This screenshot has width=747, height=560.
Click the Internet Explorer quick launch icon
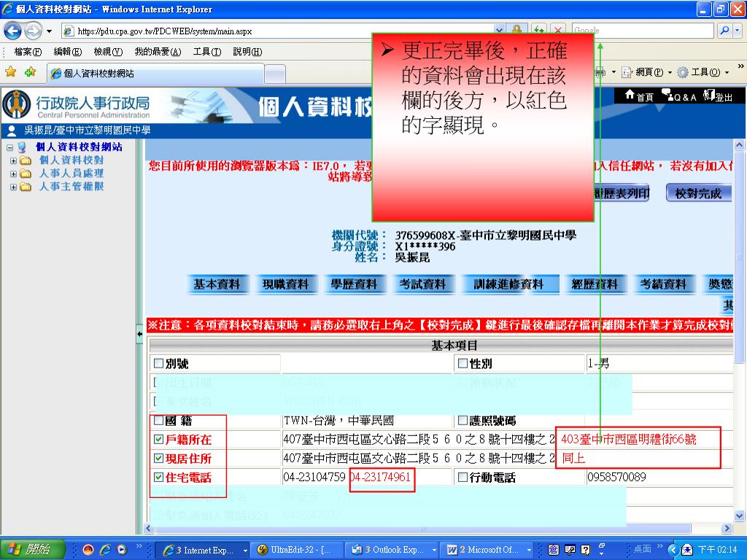click(105, 550)
